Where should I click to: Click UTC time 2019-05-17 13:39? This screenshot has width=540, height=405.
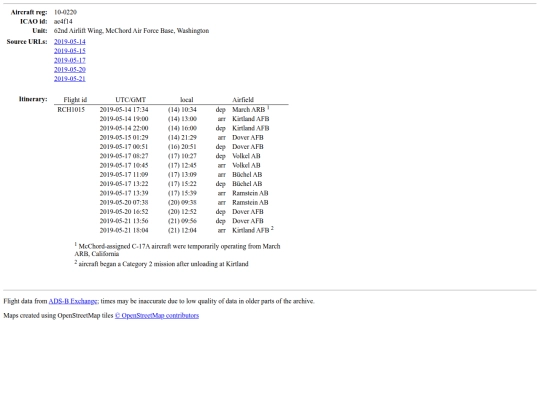(x=124, y=194)
